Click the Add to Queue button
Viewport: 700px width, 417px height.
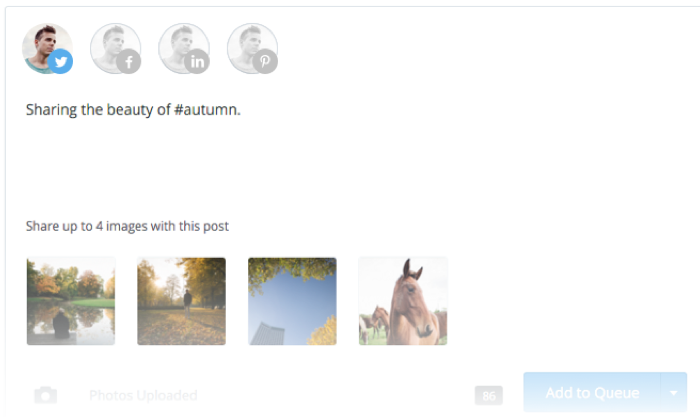pyautogui.click(x=592, y=392)
